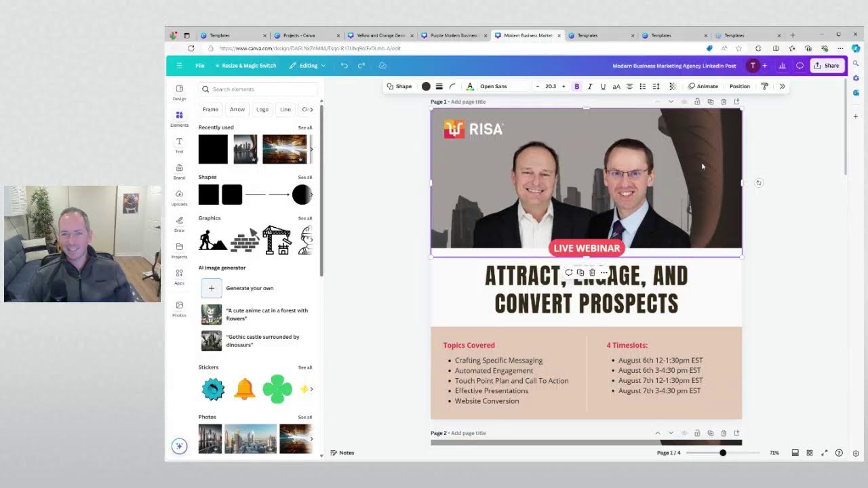Image resolution: width=868 pixels, height=488 pixels.
Task: Open corner rounding option
Action: pos(452,86)
